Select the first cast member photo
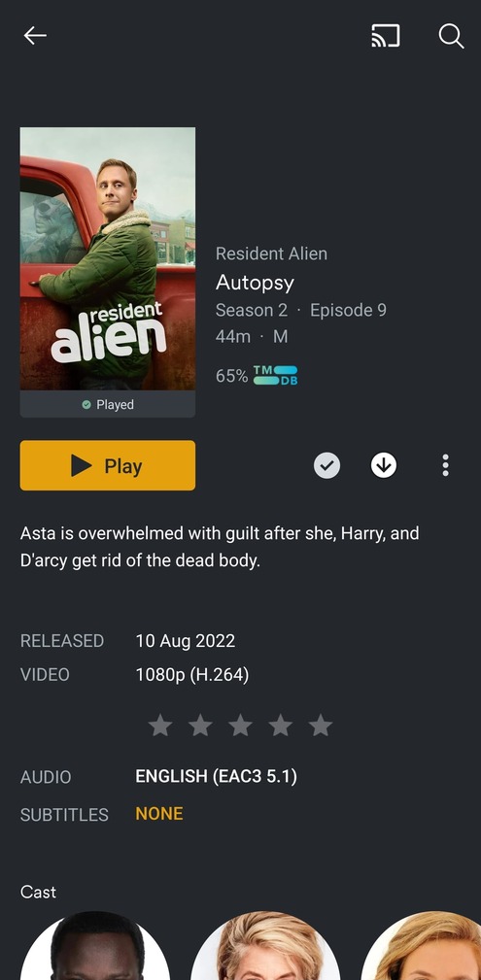 click(95, 946)
